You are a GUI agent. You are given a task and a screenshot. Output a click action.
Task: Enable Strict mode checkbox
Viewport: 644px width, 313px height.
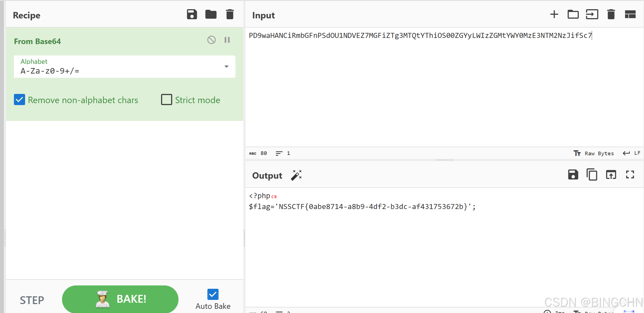coord(167,100)
